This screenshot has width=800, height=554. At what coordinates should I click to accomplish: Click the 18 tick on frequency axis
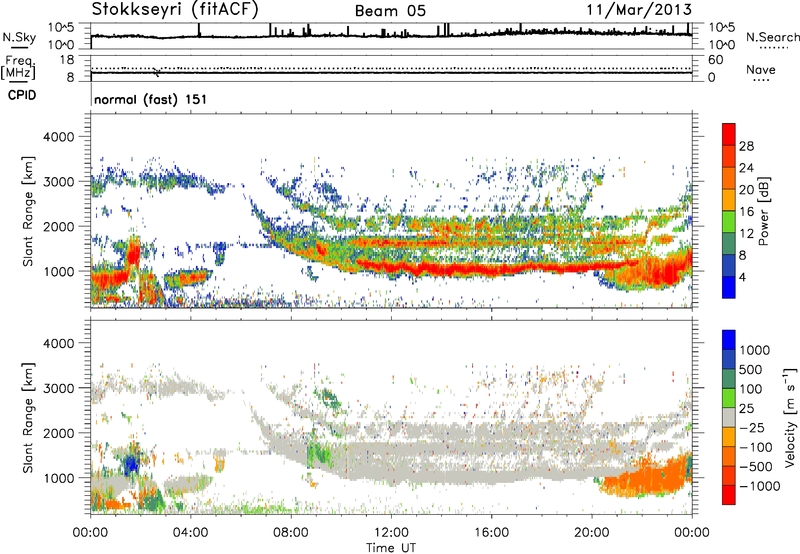click(67, 60)
